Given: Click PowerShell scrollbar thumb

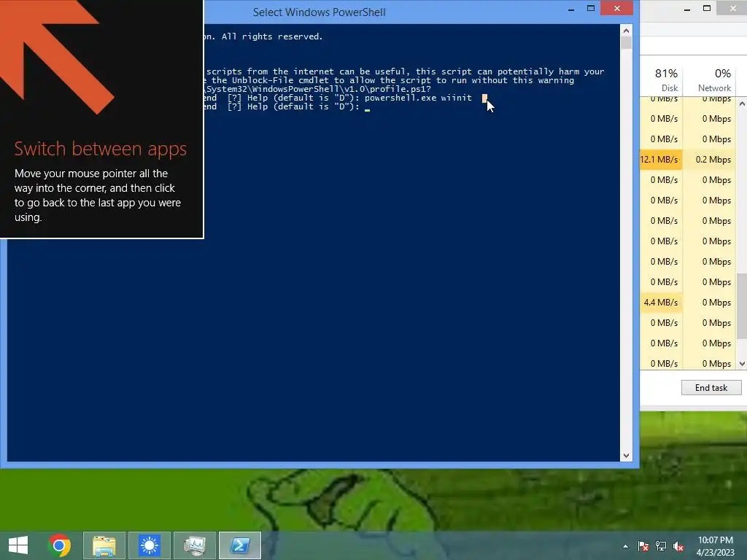Looking at the screenshot, I should coord(626,43).
